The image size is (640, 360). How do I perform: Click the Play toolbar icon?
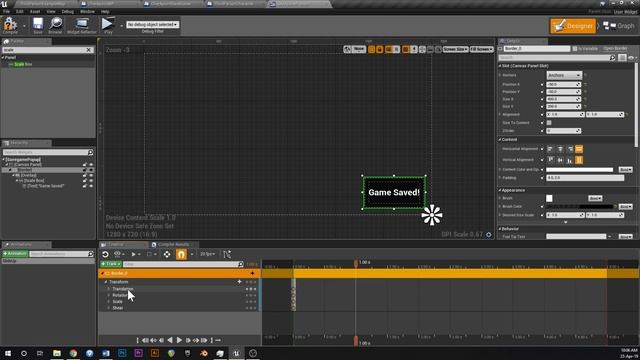(x=108, y=24)
